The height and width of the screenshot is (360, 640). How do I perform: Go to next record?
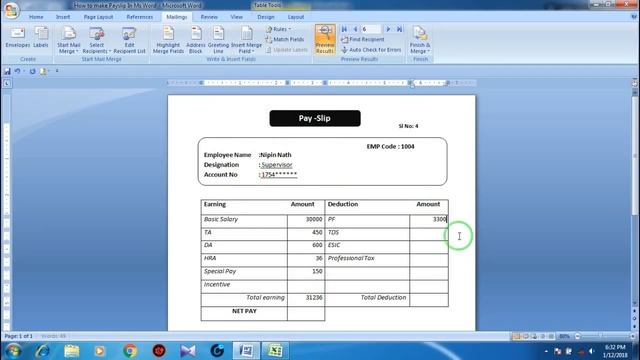click(388, 29)
